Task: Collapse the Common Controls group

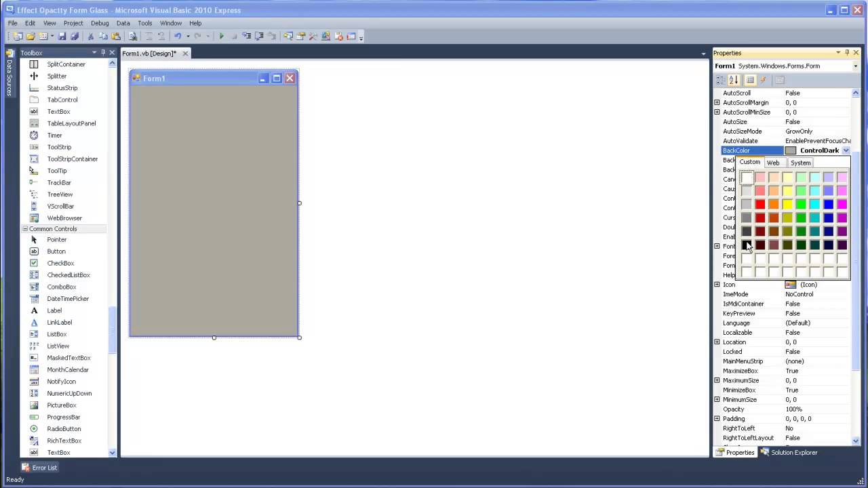Action: [25, 229]
